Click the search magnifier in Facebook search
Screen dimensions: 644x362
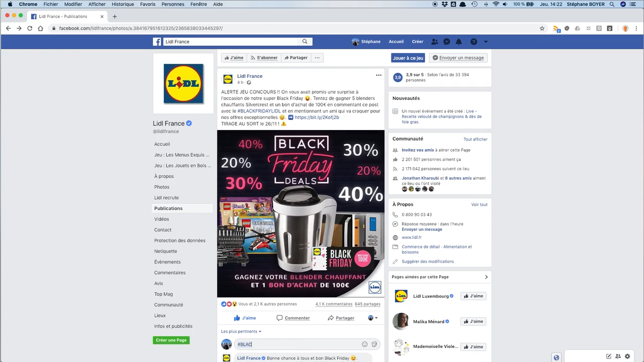pos(305,42)
